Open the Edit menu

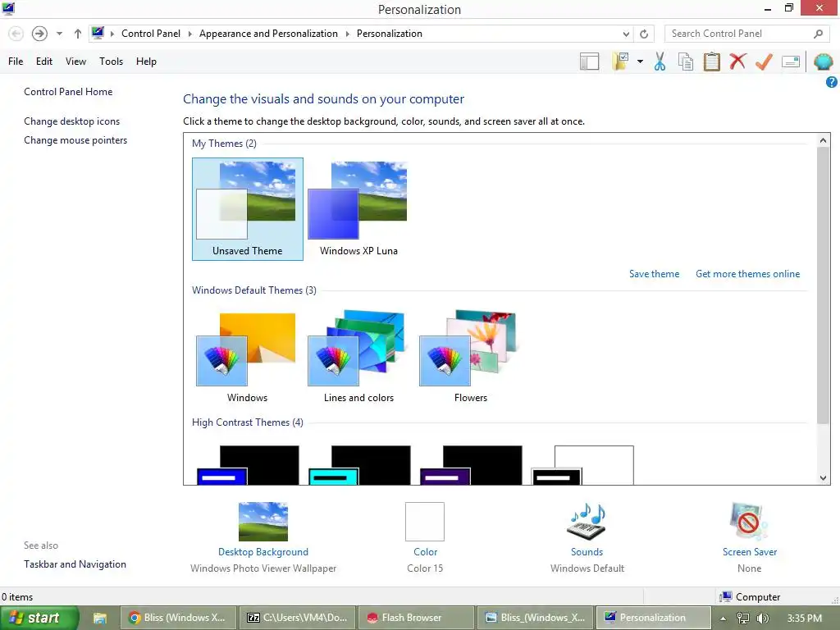[x=44, y=61]
